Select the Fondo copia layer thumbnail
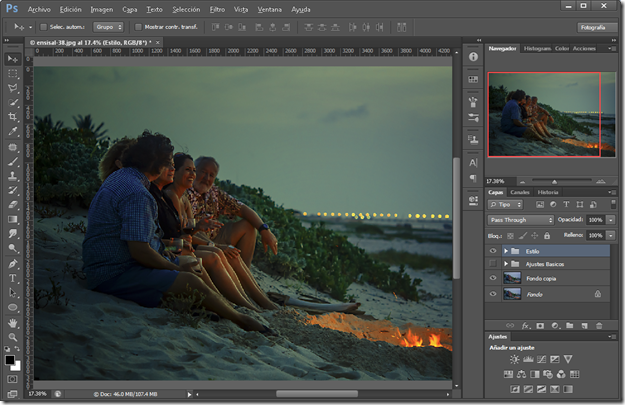The width and height of the screenshot is (625, 405). (512, 278)
